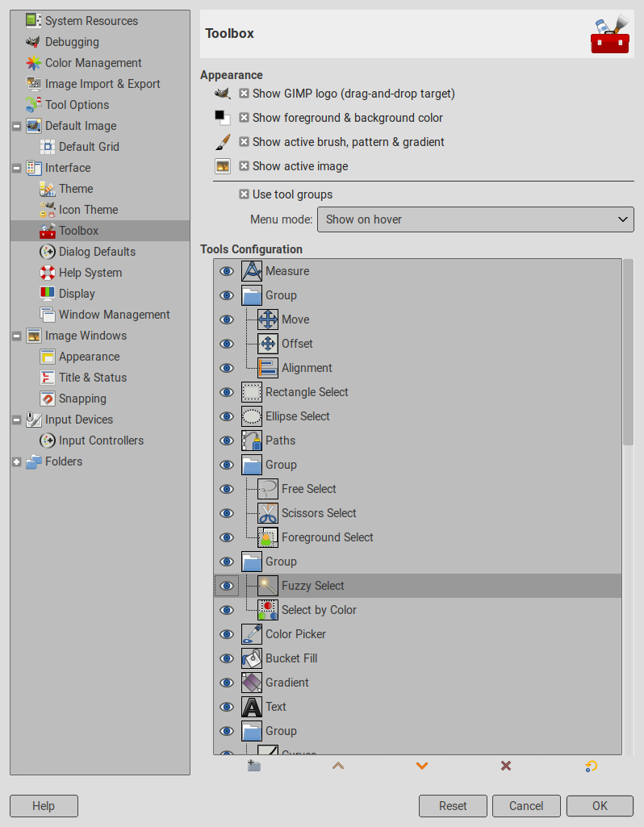This screenshot has width=644, height=827.
Task: Click the first Group folder row
Action: click(418, 295)
